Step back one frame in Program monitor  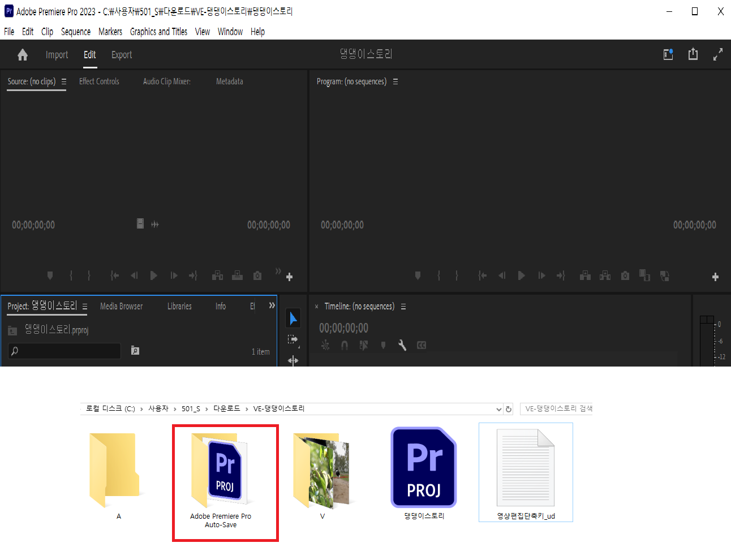pos(502,275)
